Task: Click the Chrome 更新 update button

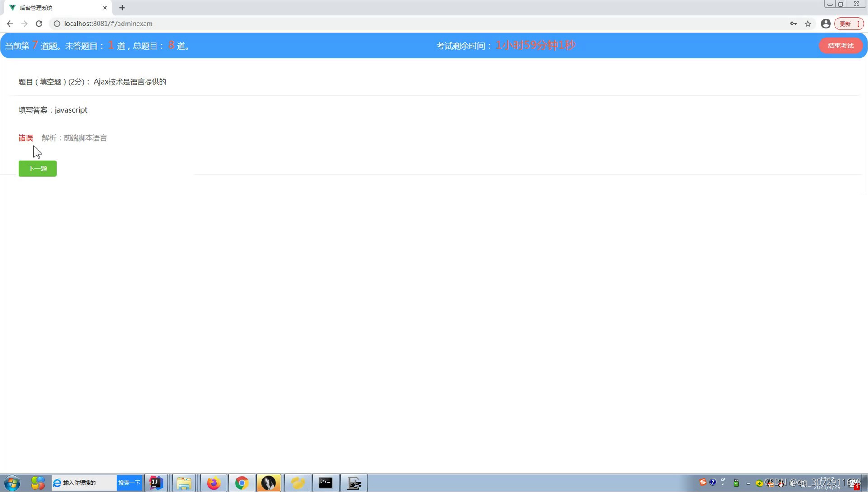Action: (849, 24)
